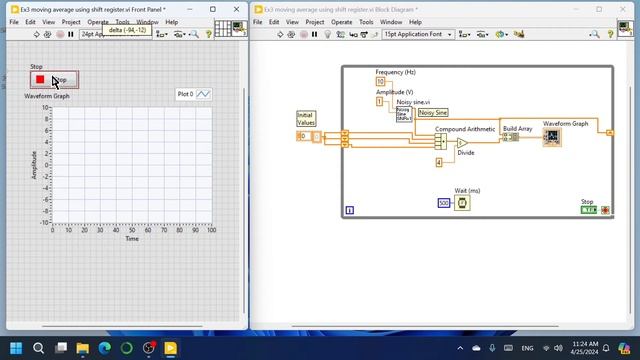Open Operate menu in Block Diagram window
The height and width of the screenshot is (360, 640).
click(342, 22)
